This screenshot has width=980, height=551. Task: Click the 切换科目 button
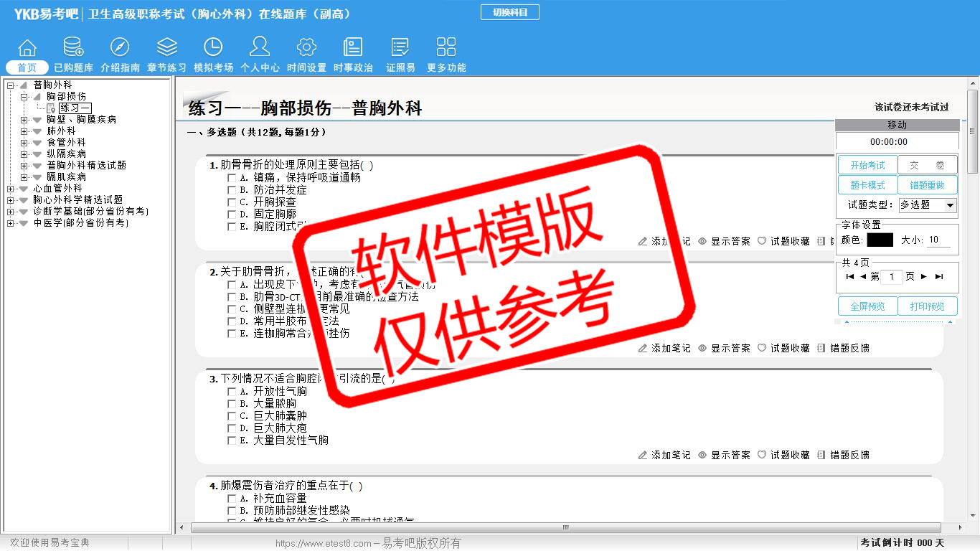(509, 12)
